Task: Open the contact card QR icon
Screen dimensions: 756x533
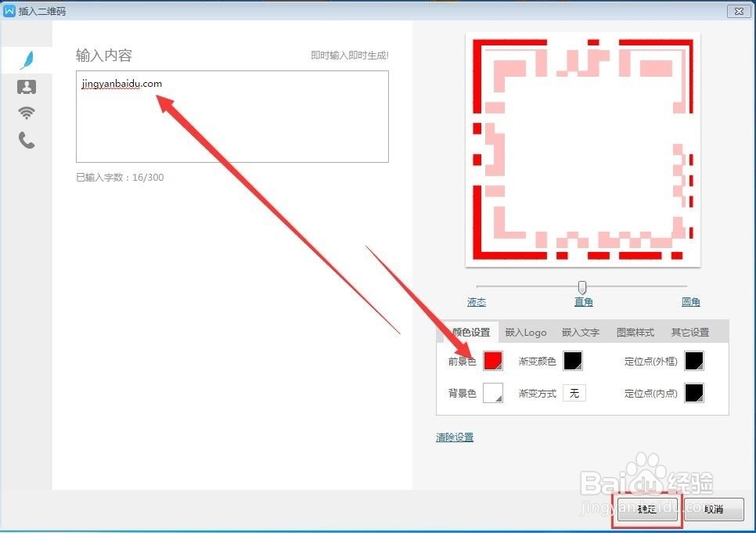Action: (x=27, y=87)
